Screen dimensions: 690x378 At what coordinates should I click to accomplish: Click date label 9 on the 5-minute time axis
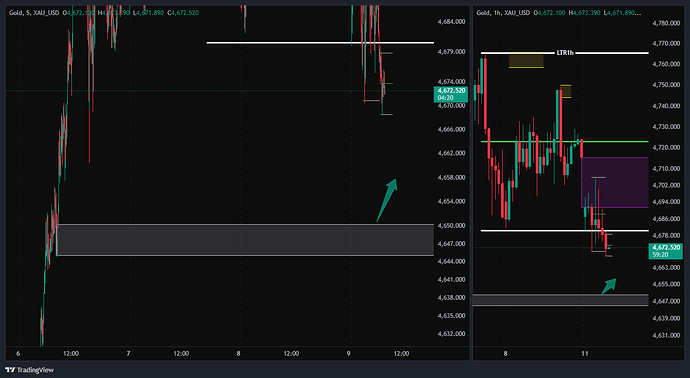(349, 353)
